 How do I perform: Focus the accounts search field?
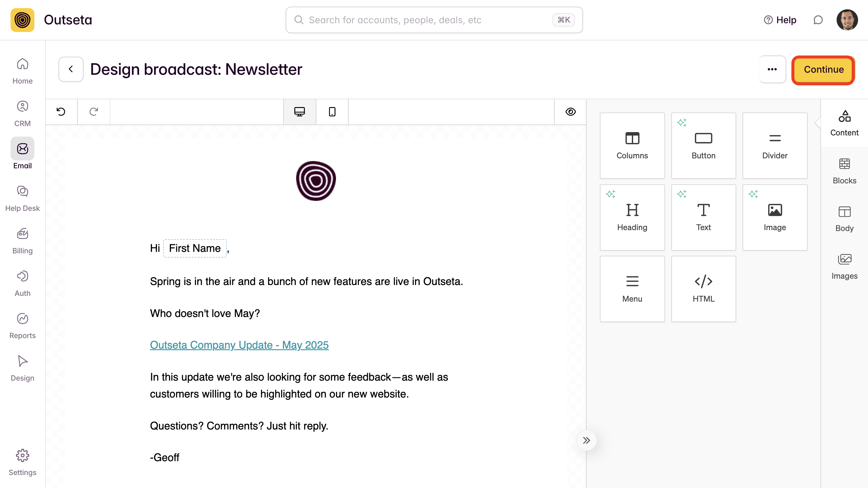point(428,20)
